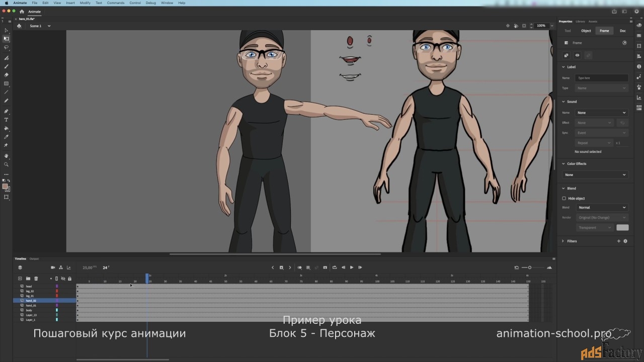Toggle highlight dot for all layers
The width and height of the screenshot is (644, 362).
tap(51, 279)
